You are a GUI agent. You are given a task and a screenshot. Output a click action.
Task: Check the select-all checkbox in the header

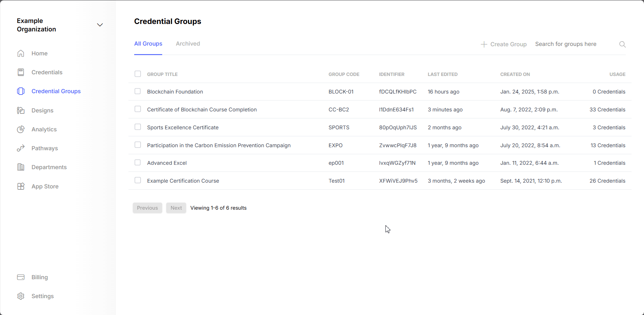tap(138, 74)
